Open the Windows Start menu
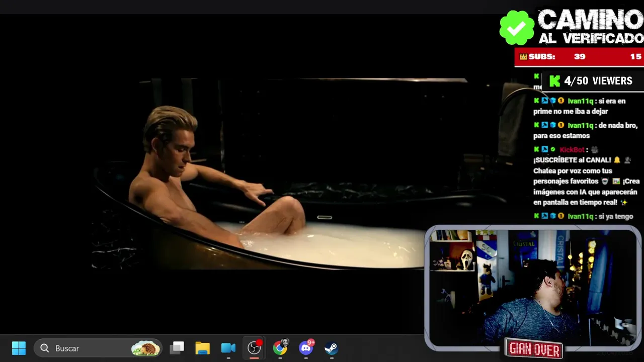The height and width of the screenshot is (362, 644). point(19,348)
